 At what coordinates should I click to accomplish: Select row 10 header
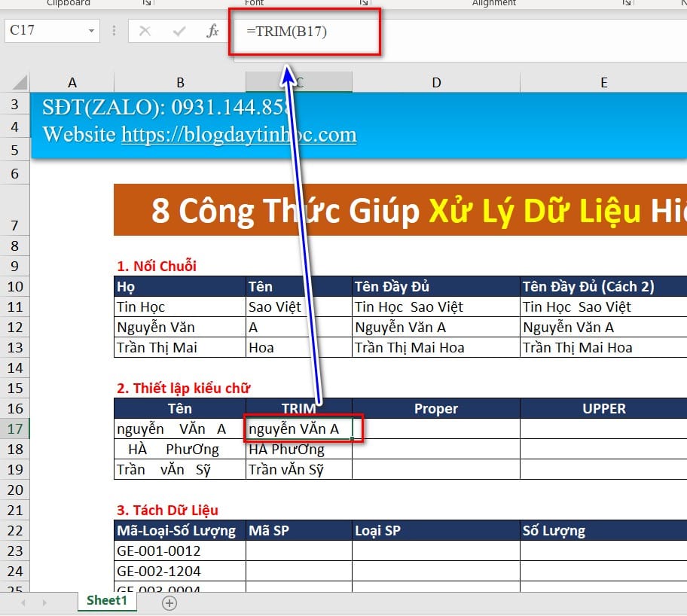click(x=15, y=286)
